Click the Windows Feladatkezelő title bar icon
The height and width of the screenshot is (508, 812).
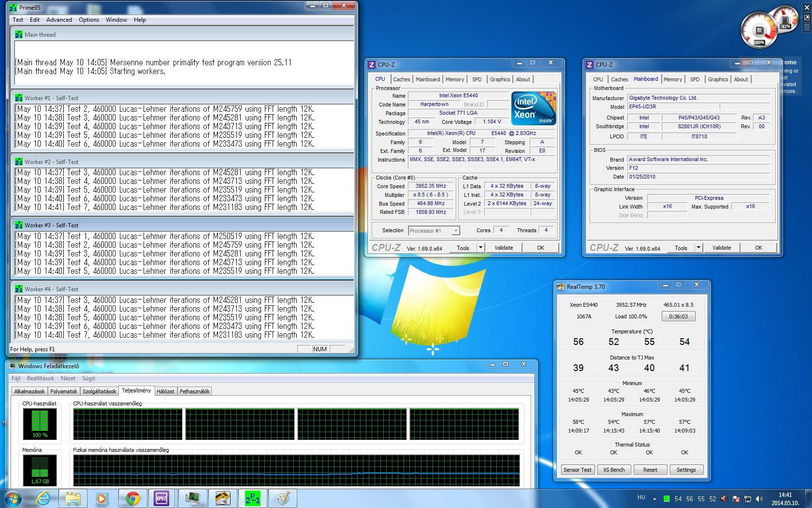[x=12, y=366]
